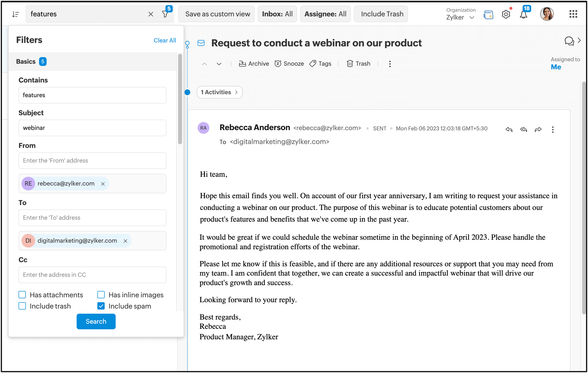This screenshot has width=588, height=373.
Task: Open the sort order icon
Action: pyautogui.click(x=16, y=14)
